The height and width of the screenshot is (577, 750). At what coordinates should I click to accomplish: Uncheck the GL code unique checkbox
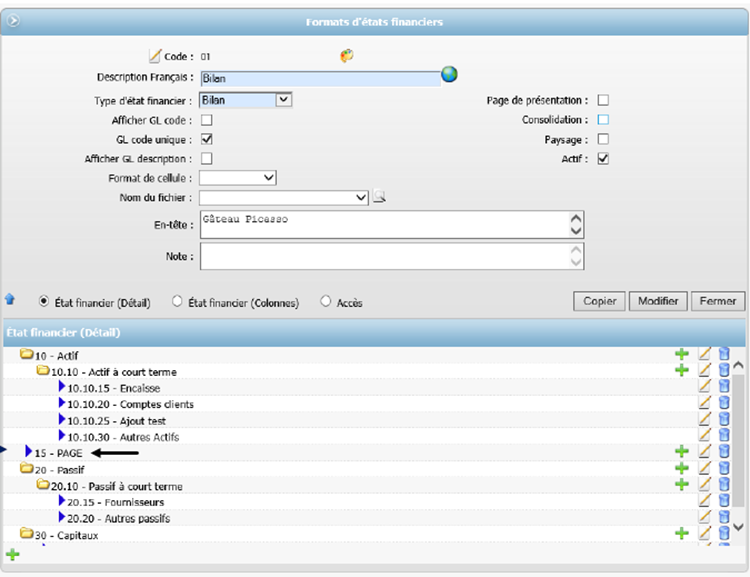[207, 139]
